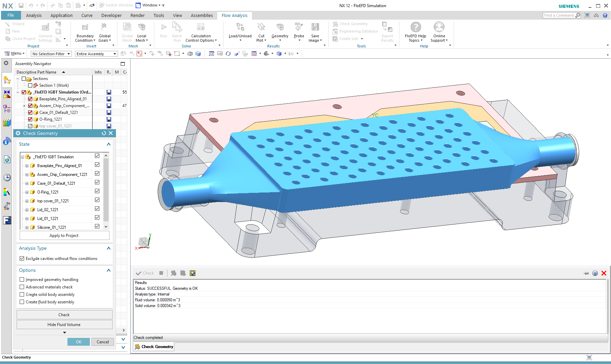Open FloEFD Help Topics
Image resolution: width=611 pixels, height=364 pixels.
(x=415, y=33)
